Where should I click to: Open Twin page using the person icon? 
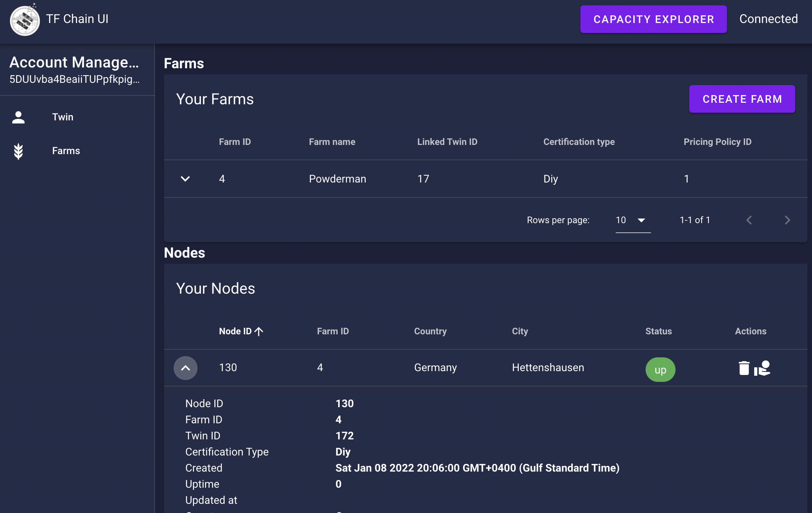(19, 117)
